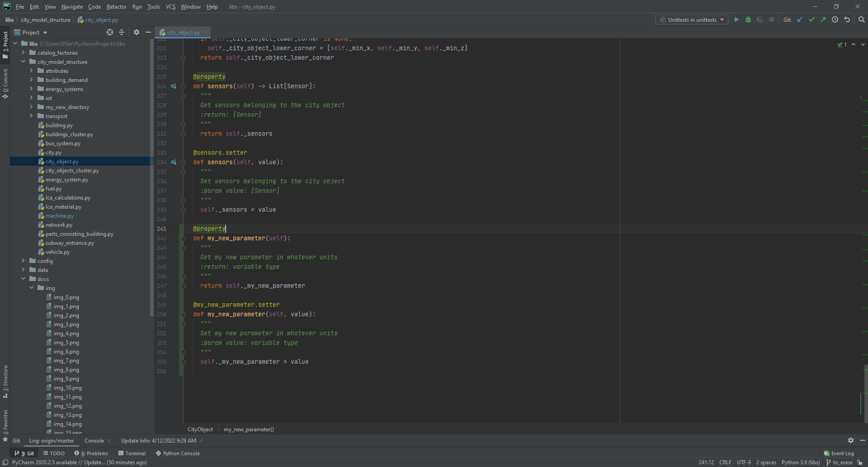The height and width of the screenshot is (467, 868).
Task: Run with coverage icon
Action: [x=760, y=19]
